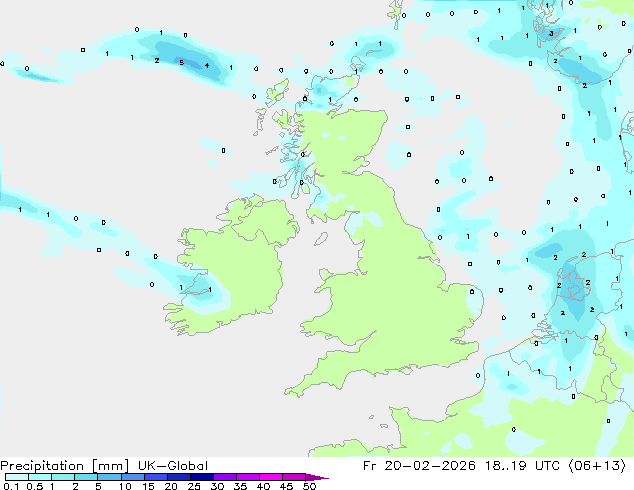Click the '50' legend scale label

point(309,486)
